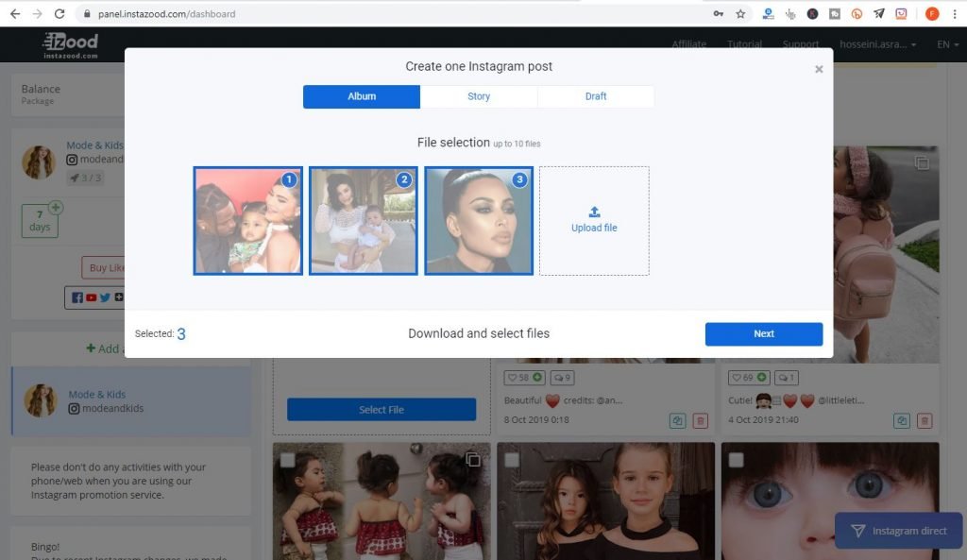
Task: Click the upload arrow icon in file selection
Action: 594,212
